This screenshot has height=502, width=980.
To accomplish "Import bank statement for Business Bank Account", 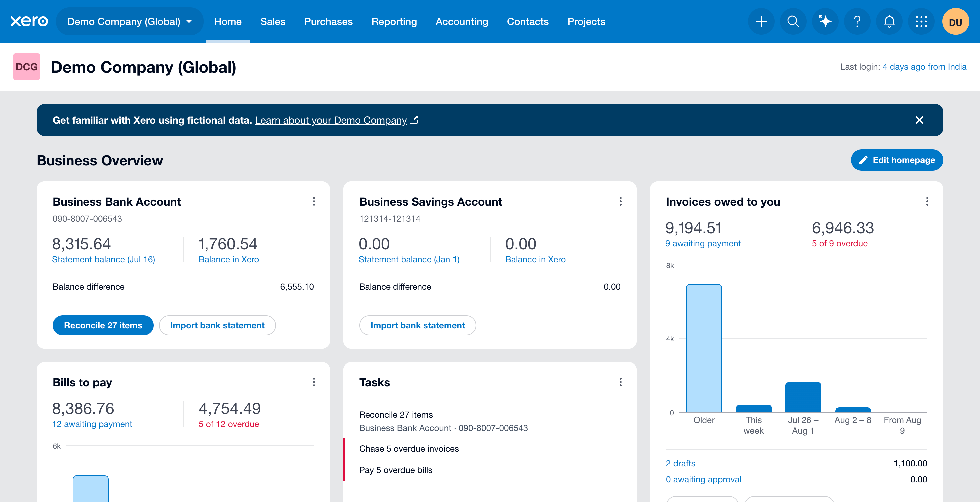I will 217,326.
